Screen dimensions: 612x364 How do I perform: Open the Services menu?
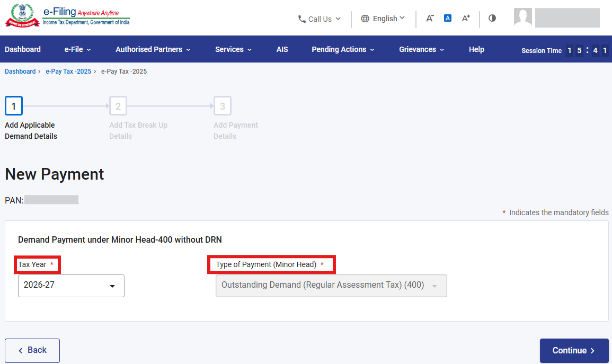(x=233, y=49)
